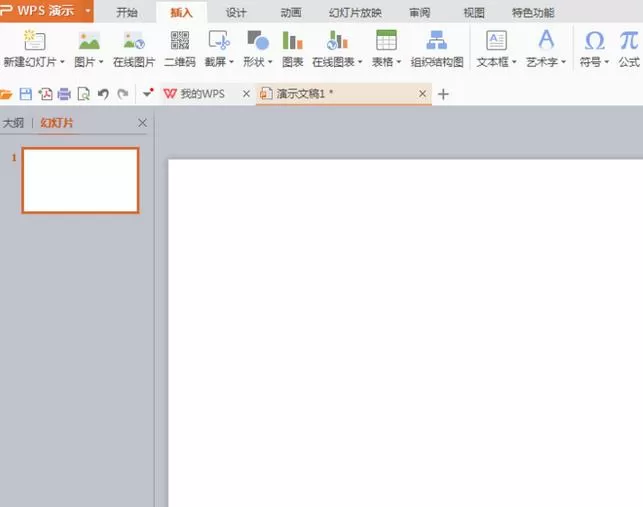Switch to the 大纲 outline pane
This screenshot has height=507, width=643.
coord(13,123)
